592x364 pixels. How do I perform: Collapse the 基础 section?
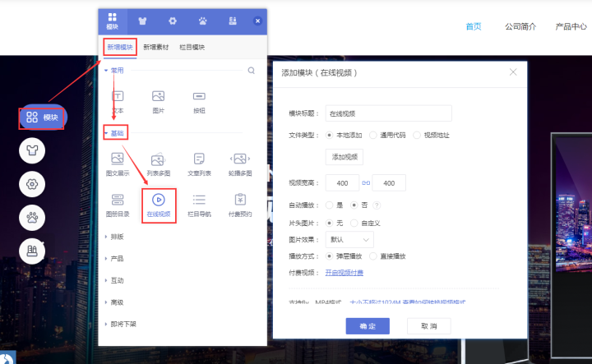[114, 133]
